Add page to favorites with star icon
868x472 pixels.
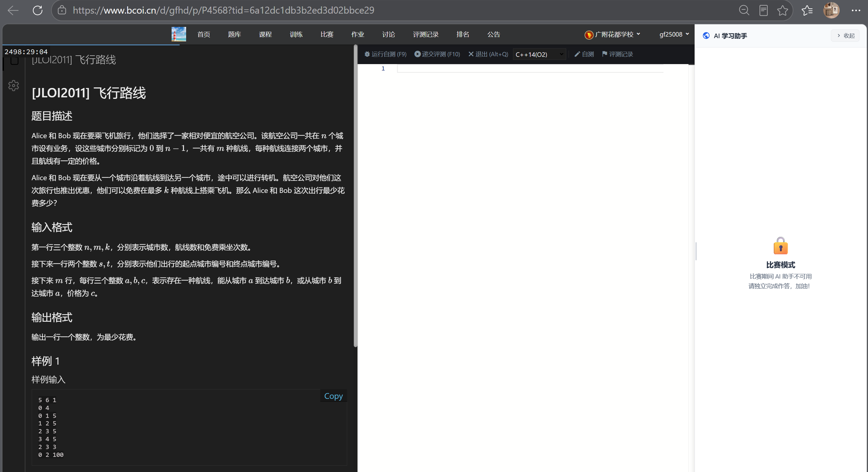[x=782, y=11]
